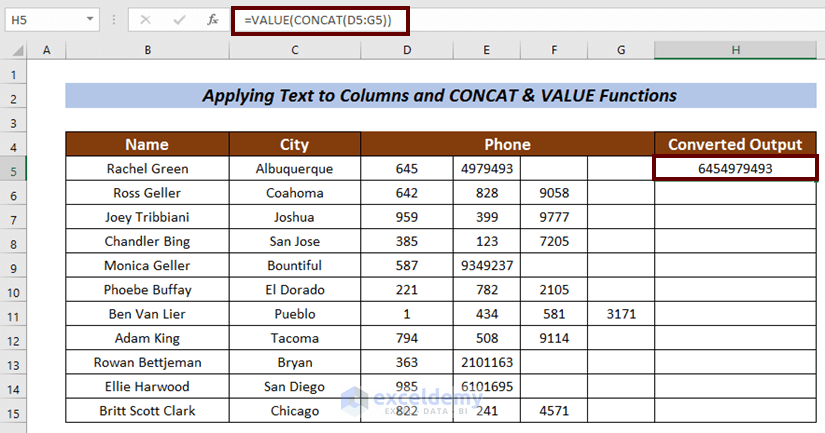Select the Name header cell

coord(147,144)
